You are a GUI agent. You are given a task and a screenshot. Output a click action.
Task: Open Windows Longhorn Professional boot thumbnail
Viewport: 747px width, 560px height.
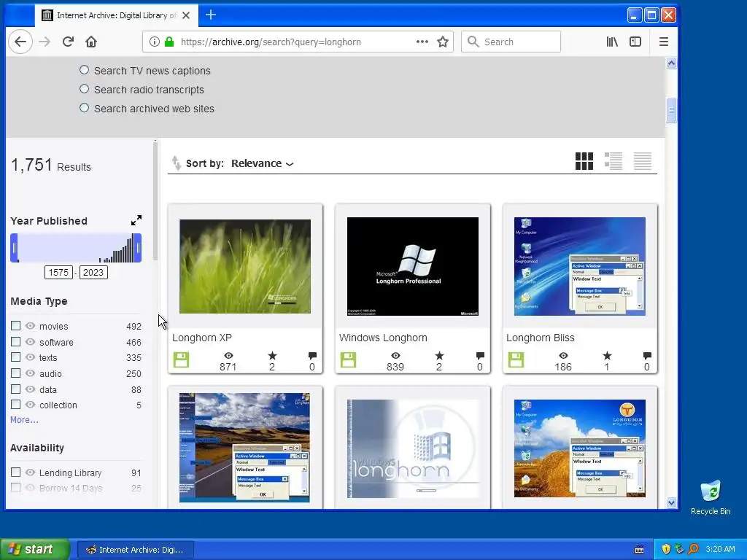pos(413,266)
